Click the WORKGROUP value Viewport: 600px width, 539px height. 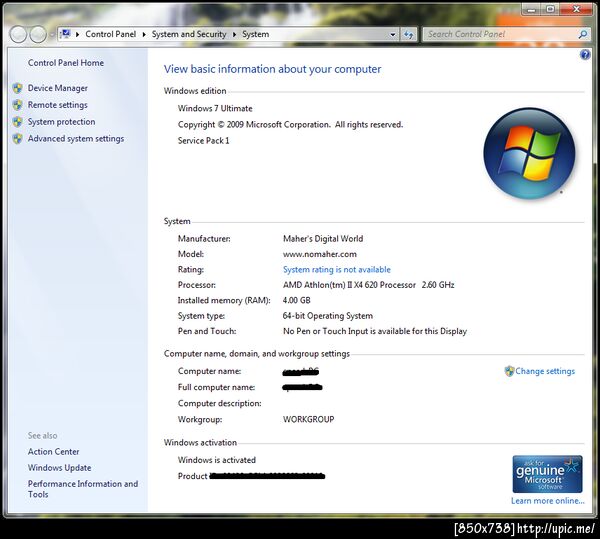pyautogui.click(x=308, y=419)
